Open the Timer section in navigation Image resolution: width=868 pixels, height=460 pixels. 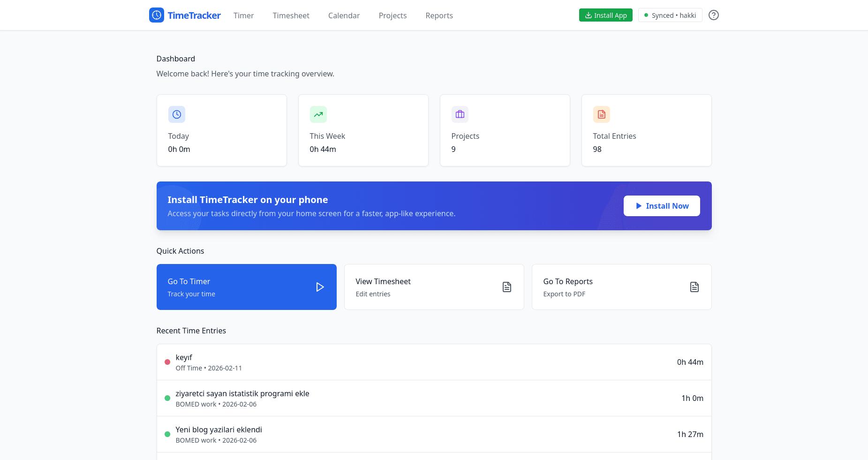[x=243, y=15]
